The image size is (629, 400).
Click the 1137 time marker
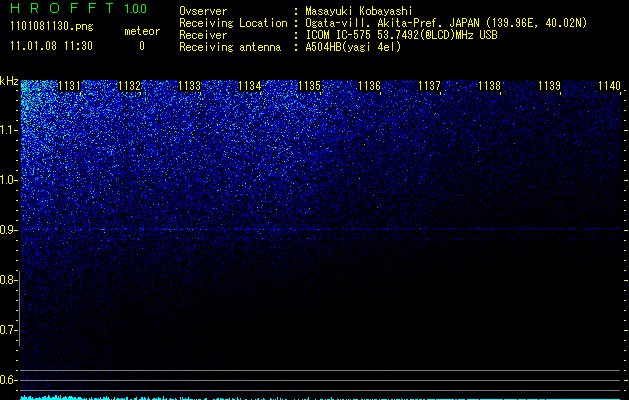(x=429, y=86)
